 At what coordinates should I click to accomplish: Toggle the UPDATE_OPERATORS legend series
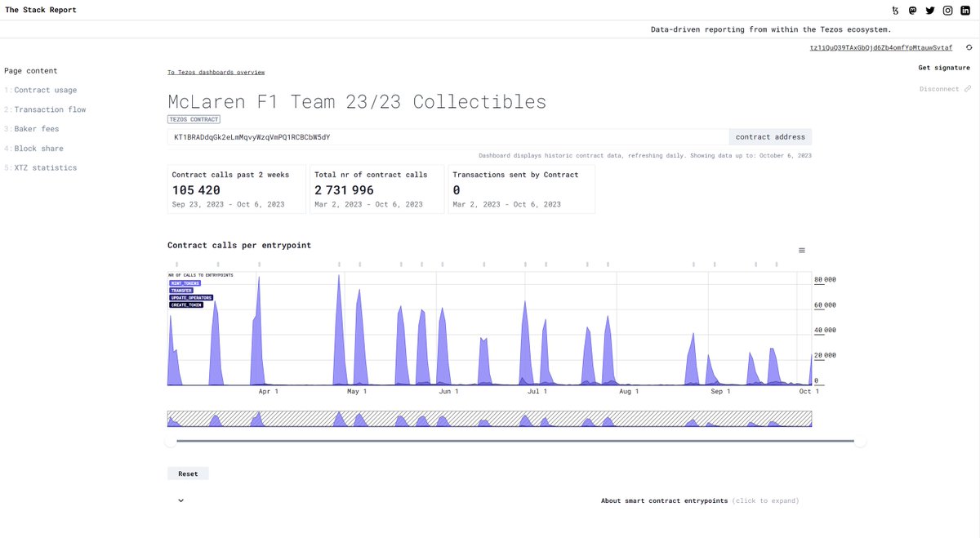tap(191, 298)
